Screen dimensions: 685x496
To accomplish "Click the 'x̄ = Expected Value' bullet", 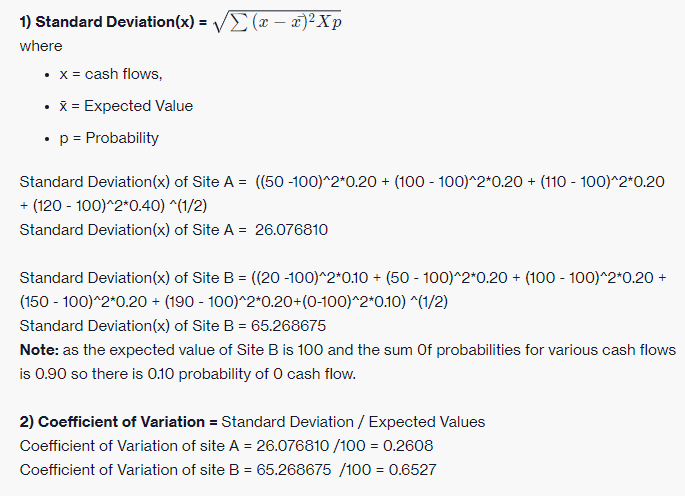I will (x=126, y=106).
